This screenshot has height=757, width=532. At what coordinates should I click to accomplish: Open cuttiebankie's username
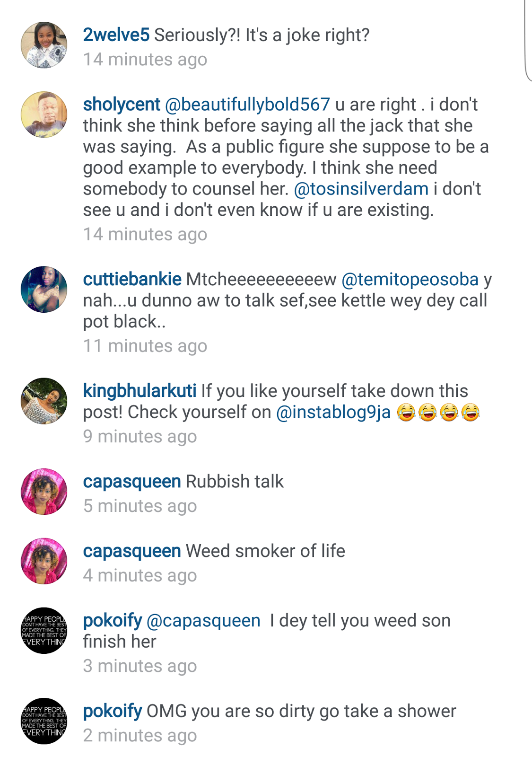pyautogui.click(x=133, y=279)
